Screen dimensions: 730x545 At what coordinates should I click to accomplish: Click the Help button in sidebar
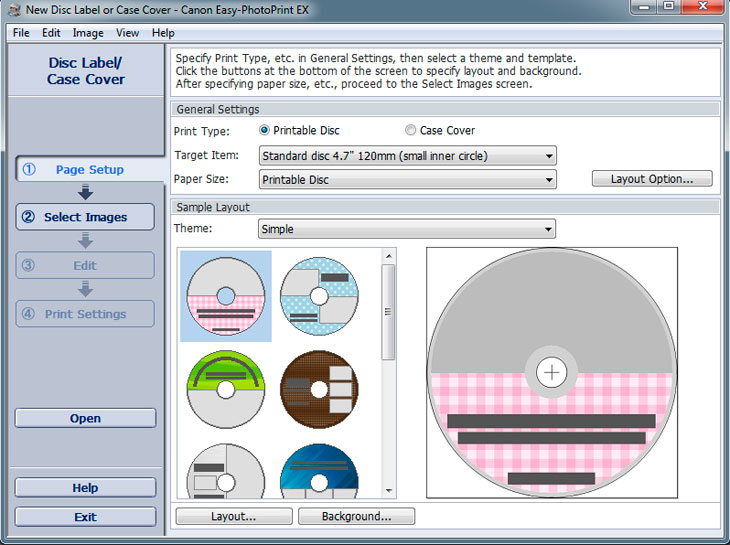tap(85, 488)
